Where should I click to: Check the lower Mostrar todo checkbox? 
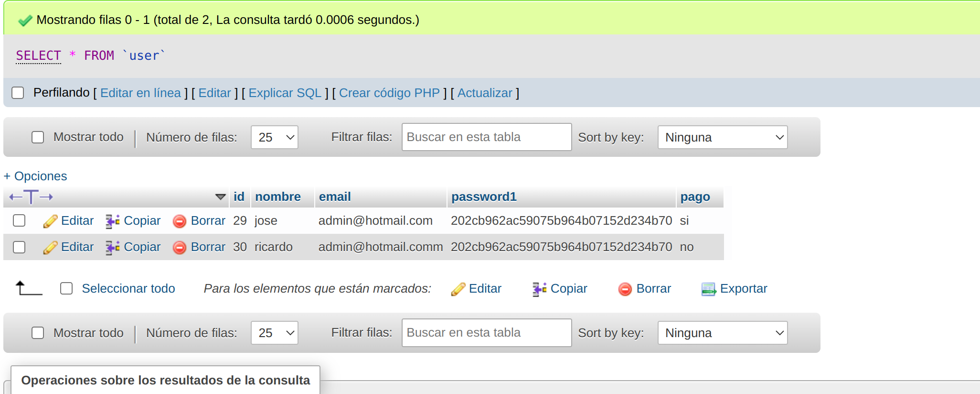point(38,333)
